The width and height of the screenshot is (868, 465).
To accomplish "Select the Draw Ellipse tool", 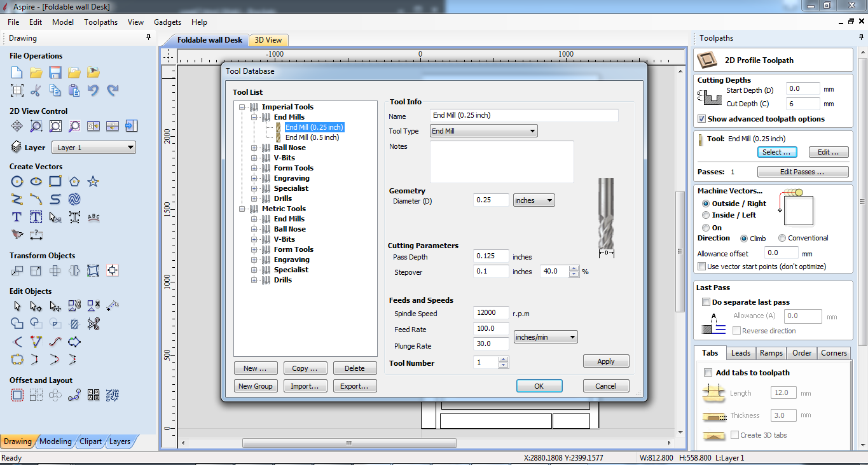I will 36,181.
